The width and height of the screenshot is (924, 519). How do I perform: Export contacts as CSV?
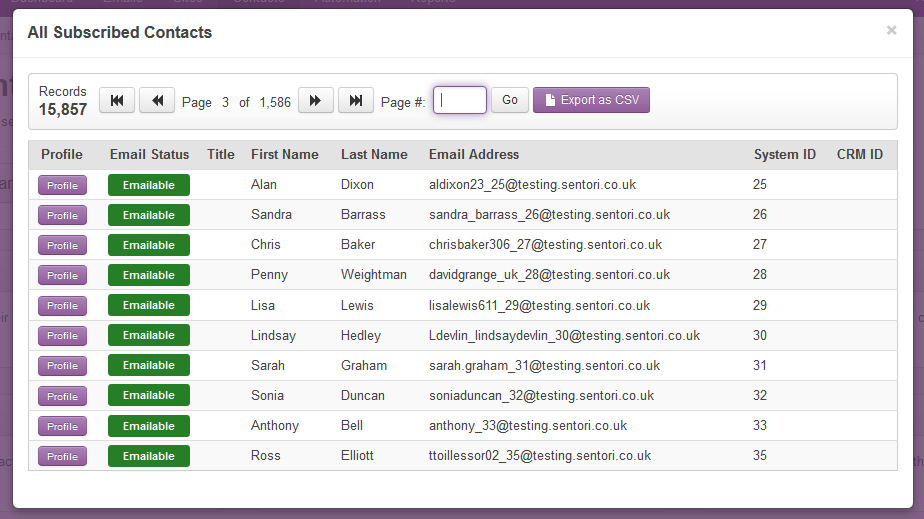click(592, 100)
